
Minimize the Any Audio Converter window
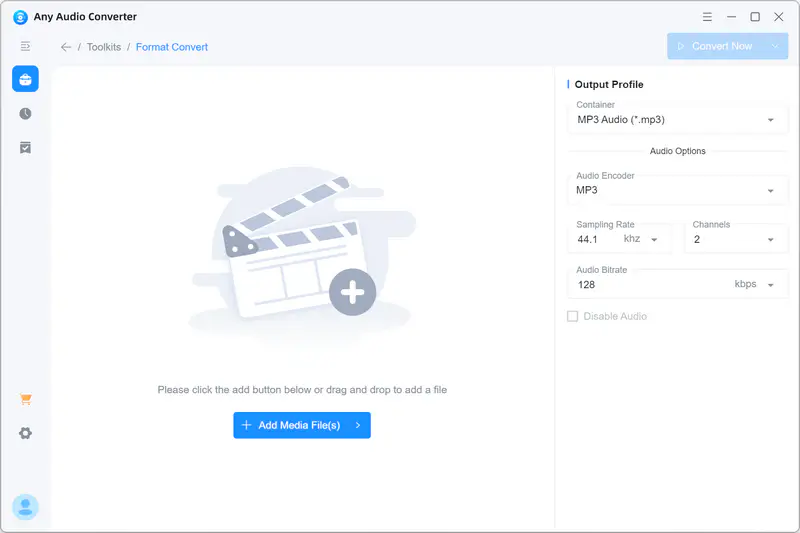coord(731,17)
